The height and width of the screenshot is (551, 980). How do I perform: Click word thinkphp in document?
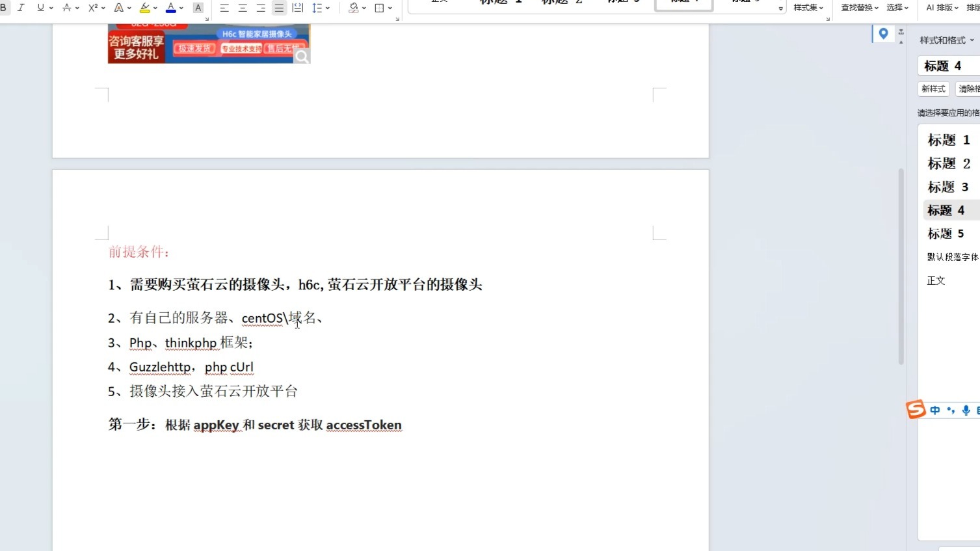click(191, 343)
